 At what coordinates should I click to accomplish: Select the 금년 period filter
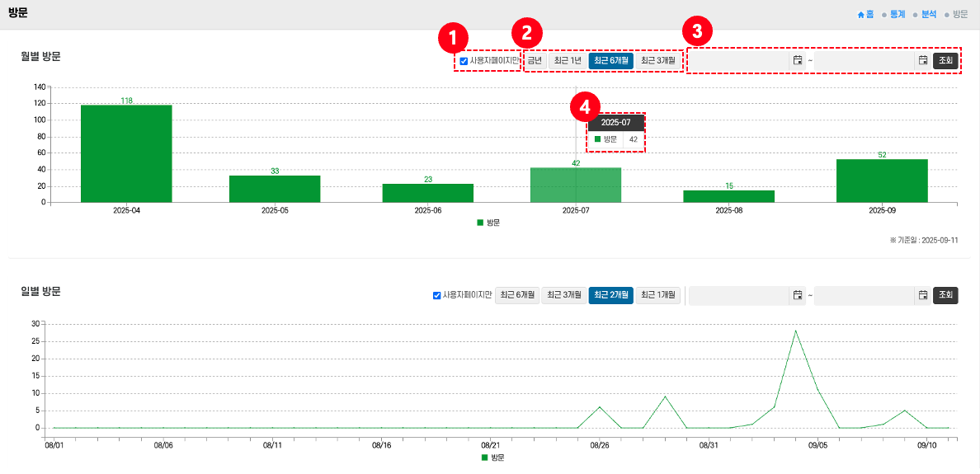[x=535, y=60]
